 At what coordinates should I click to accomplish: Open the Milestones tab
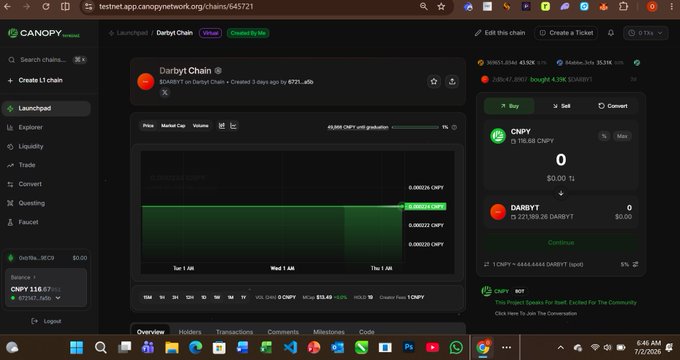(329, 332)
